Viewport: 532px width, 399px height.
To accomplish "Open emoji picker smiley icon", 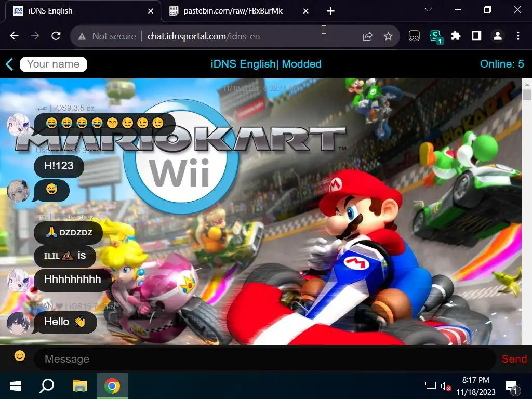I will pyautogui.click(x=20, y=356).
